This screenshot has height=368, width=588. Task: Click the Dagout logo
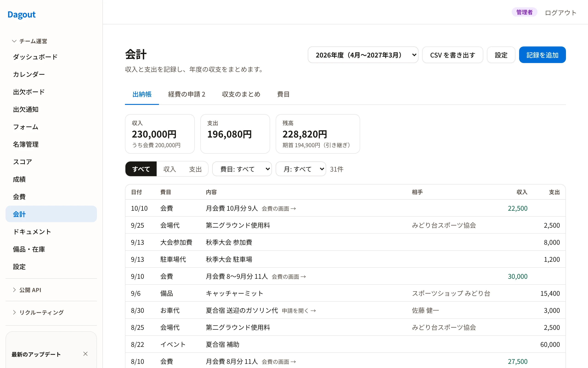(22, 14)
